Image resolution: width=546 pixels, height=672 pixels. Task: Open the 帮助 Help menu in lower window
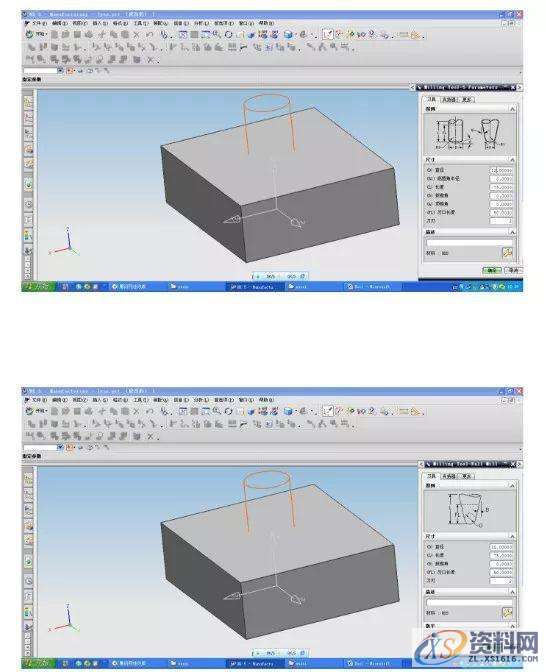point(266,400)
